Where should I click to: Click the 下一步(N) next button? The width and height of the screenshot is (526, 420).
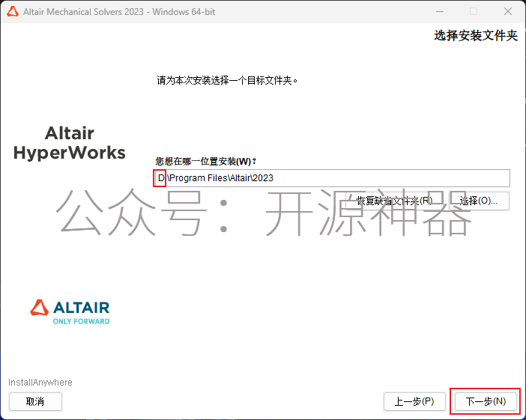pos(486,401)
